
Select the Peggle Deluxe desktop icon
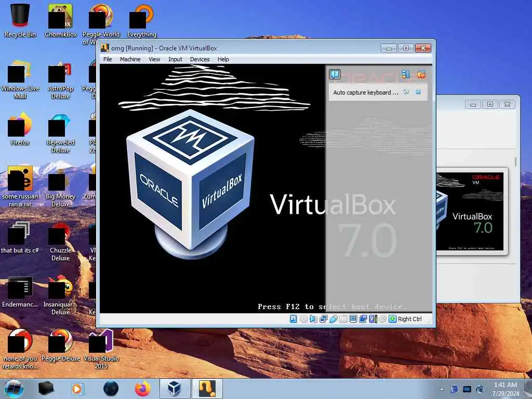[x=61, y=345]
